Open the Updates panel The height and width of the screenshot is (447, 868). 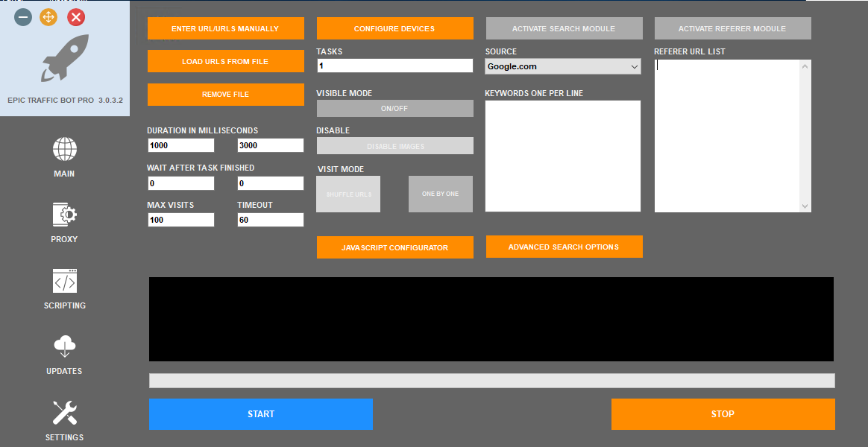click(x=64, y=354)
